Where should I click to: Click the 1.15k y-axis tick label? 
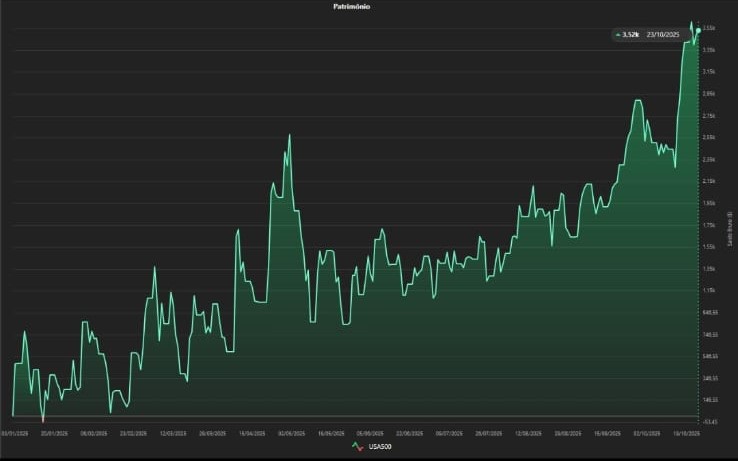pos(709,291)
